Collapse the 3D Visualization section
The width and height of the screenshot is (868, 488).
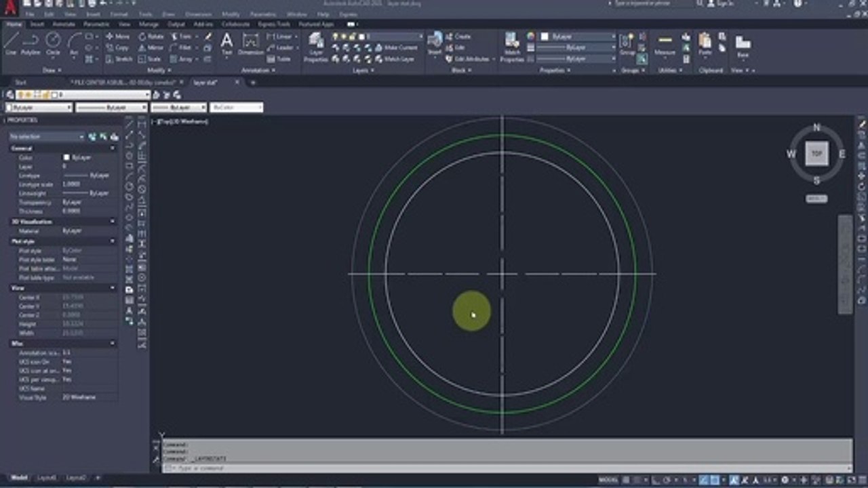coord(113,222)
